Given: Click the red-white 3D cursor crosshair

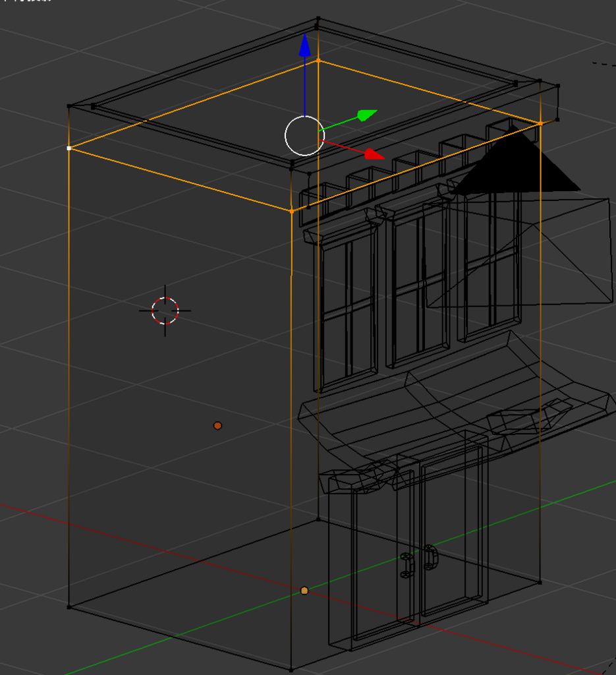Looking at the screenshot, I should coord(165,310).
